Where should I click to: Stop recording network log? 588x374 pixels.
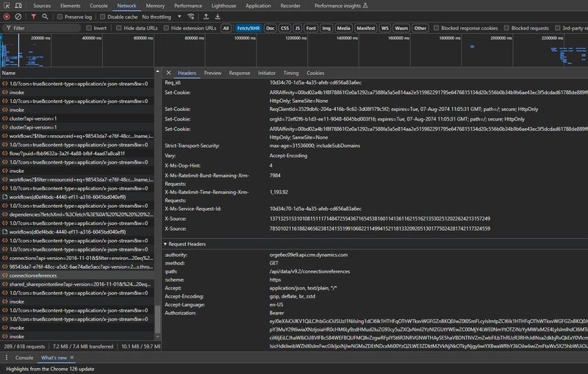[7, 16]
